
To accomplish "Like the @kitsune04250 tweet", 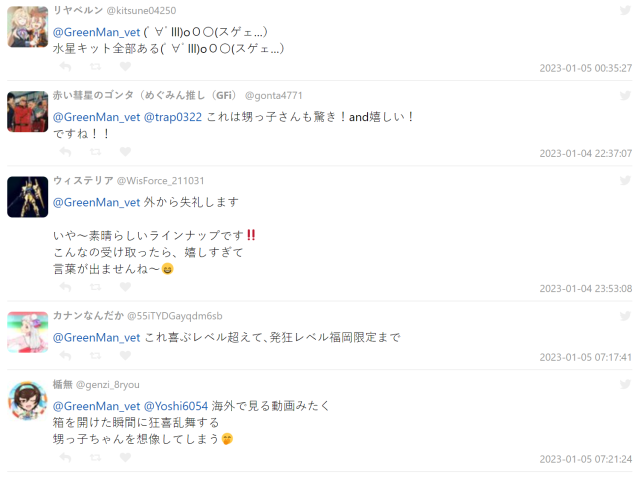I will point(125,66).
